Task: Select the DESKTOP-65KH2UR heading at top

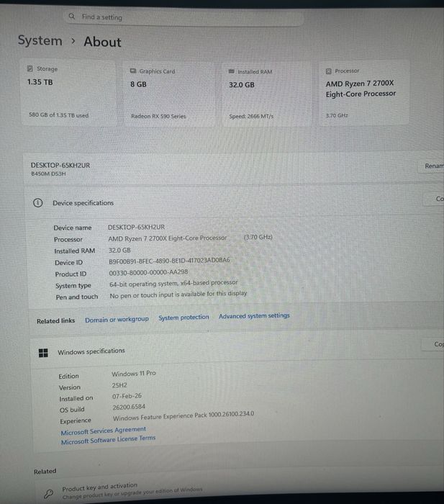Action: coord(60,165)
